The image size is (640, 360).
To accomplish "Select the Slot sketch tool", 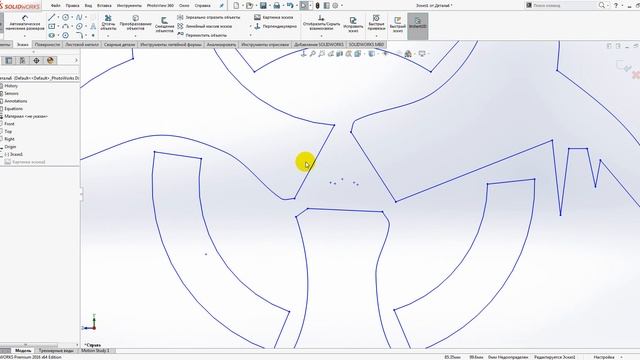I will click(x=51, y=36).
